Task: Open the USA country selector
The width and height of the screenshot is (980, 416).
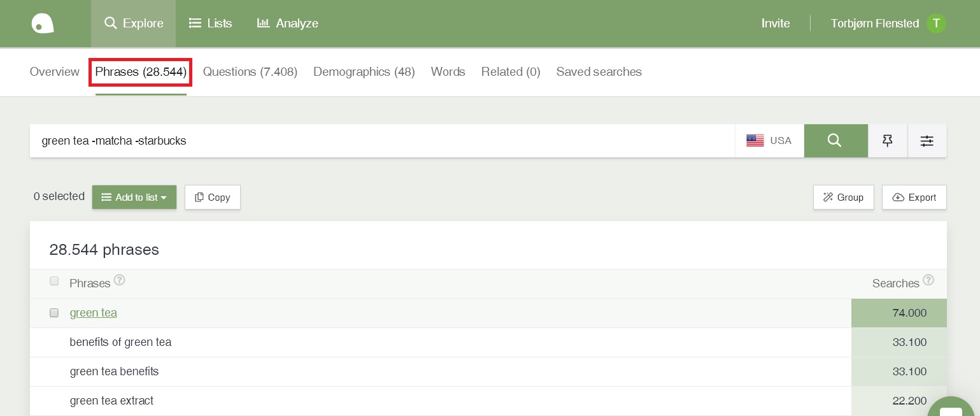Action: [x=769, y=141]
